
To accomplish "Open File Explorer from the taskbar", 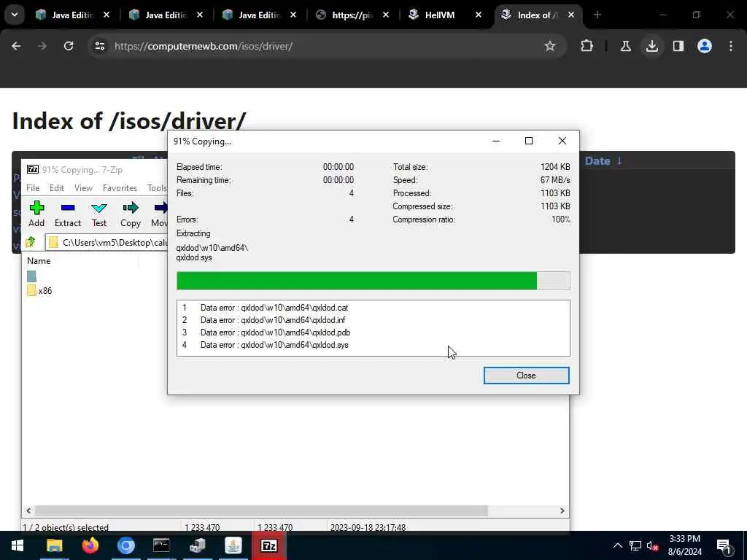I will 54,545.
